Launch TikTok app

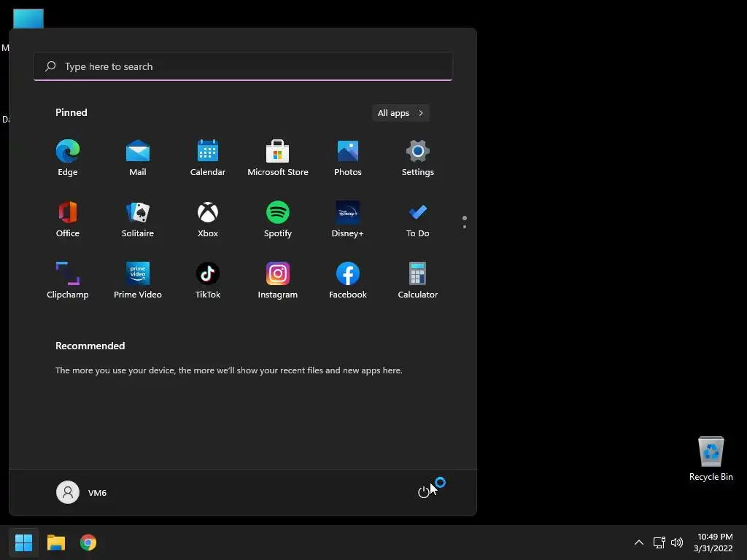pos(208,281)
